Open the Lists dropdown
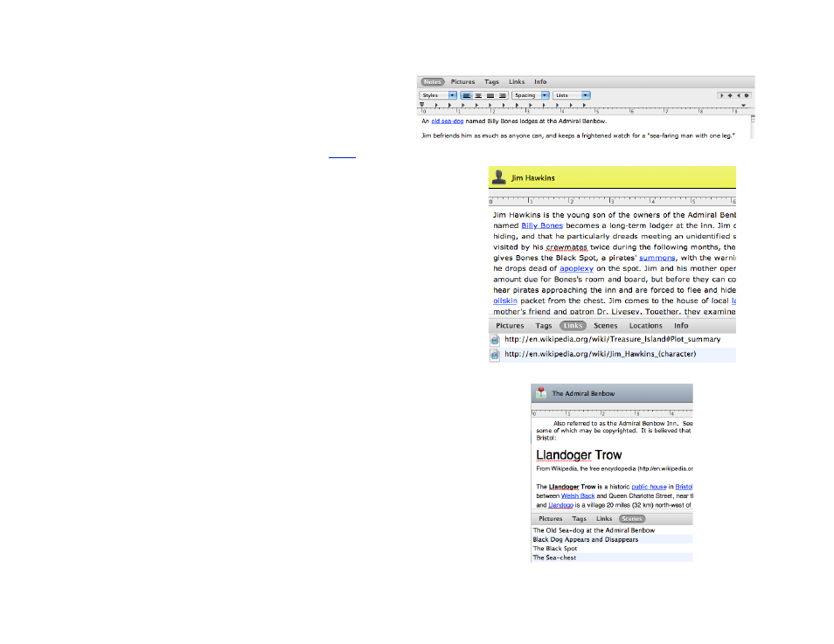The image size is (834, 644). 572,96
